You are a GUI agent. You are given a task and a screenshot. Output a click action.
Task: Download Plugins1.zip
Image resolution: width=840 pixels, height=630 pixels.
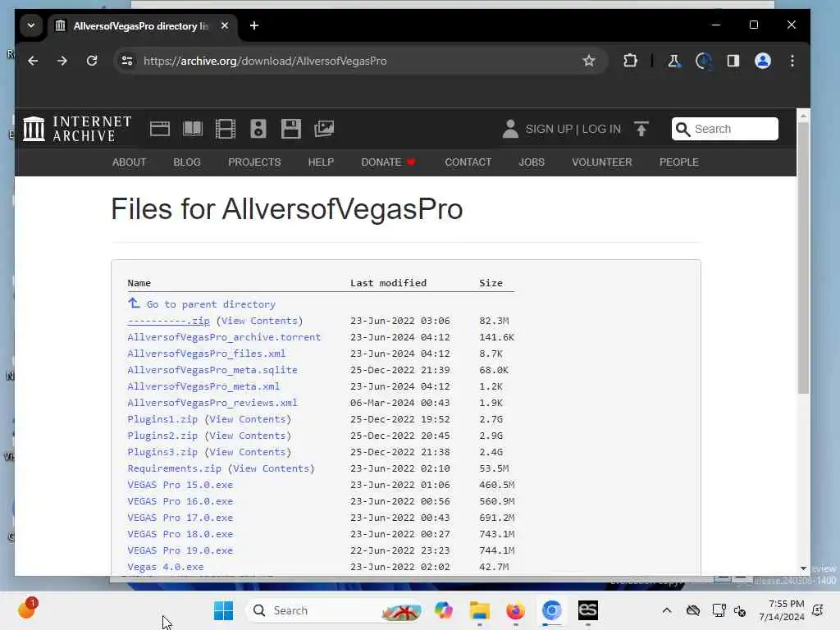162,419
